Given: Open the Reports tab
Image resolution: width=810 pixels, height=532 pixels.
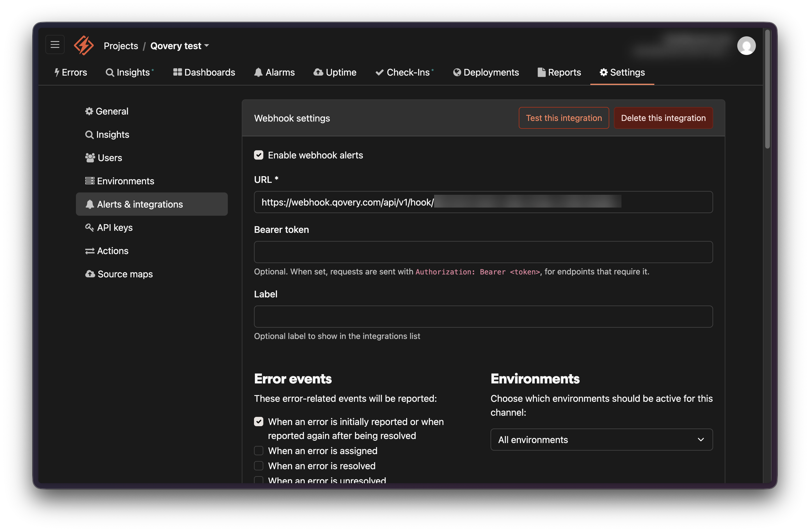Looking at the screenshot, I should [559, 72].
